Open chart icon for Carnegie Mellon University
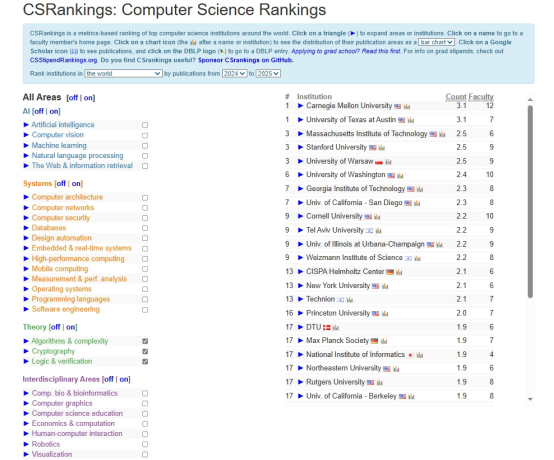Image resolution: width=554 pixels, height=460 pixels. point(407,106)
